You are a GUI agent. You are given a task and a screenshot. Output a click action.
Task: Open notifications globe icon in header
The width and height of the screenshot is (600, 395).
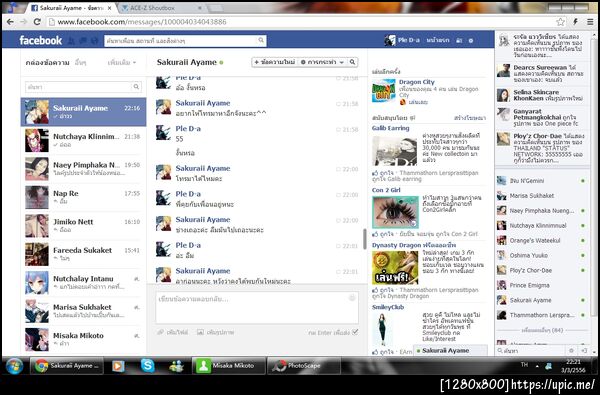click(94, 40)
